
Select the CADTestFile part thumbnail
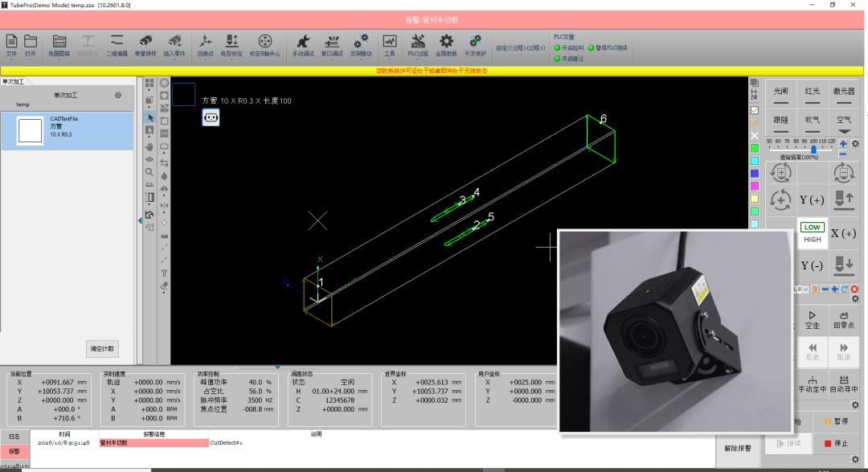[x=30, y=131]
